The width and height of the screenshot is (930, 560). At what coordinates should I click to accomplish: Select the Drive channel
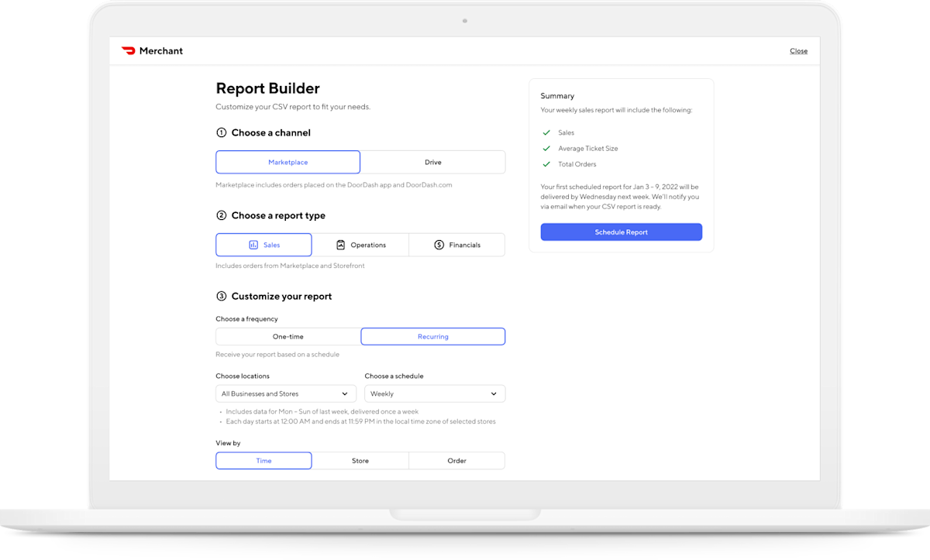pos(432,162)
